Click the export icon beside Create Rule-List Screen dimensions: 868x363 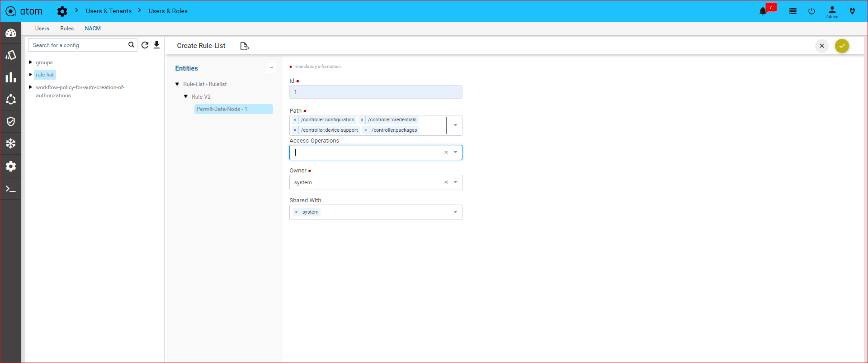[x=245, y=46]
